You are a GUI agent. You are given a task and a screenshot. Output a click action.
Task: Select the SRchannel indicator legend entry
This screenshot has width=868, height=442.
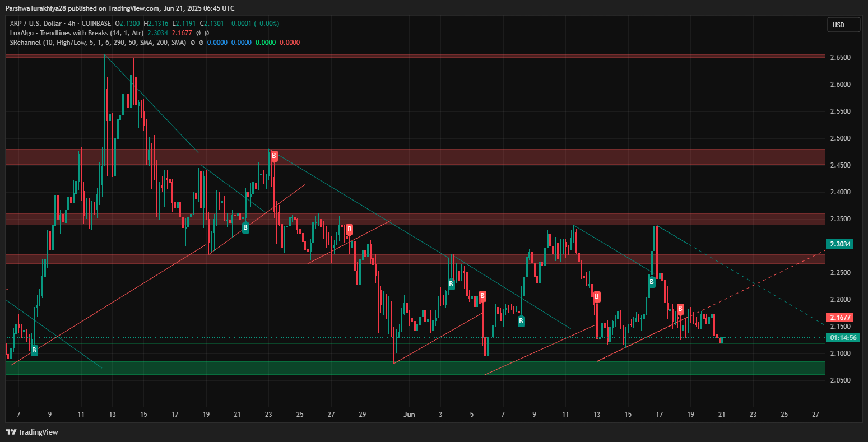tap(98, 43)
